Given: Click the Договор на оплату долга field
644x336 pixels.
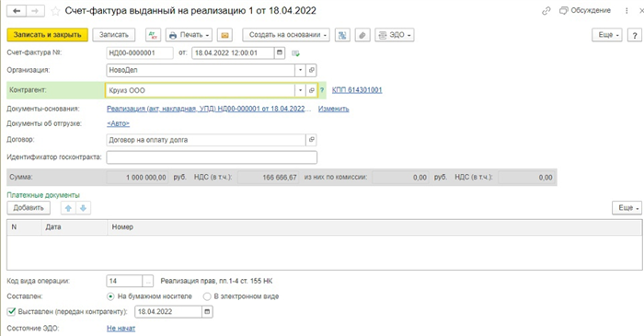Looking at the screenshot, I should [x=206, y=140].
